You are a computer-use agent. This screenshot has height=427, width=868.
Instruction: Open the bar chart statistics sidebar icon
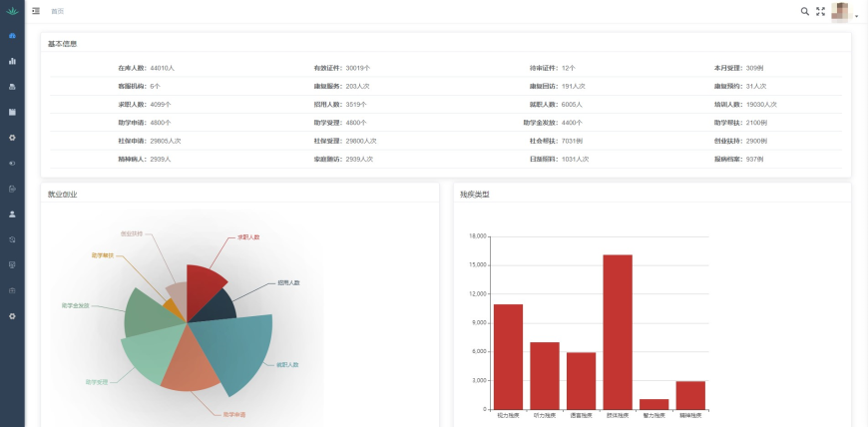pos(12,61)
